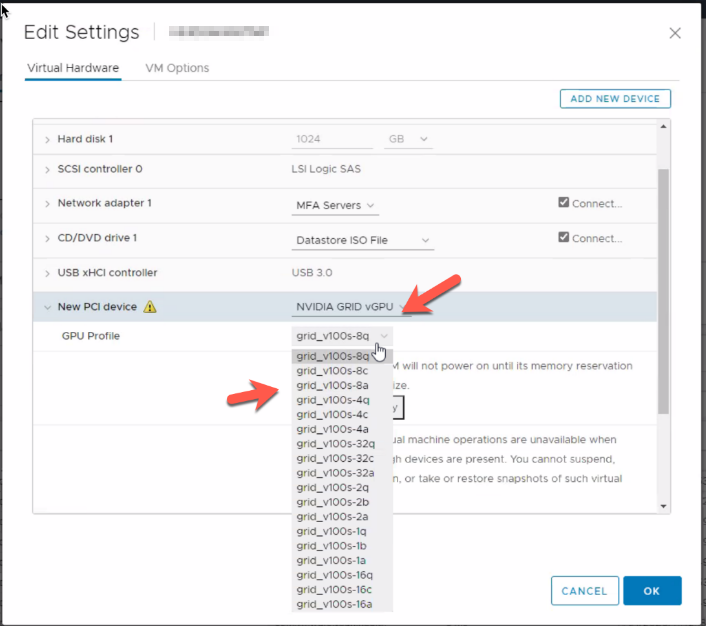
Task: Expand the Network adapter 1 row
Action: (x=47, y=204)
